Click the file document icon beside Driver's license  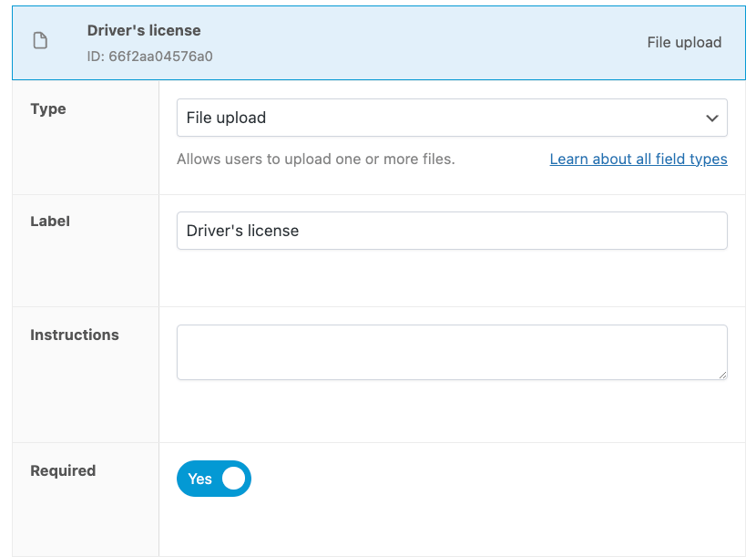click(x=40, y=40)
